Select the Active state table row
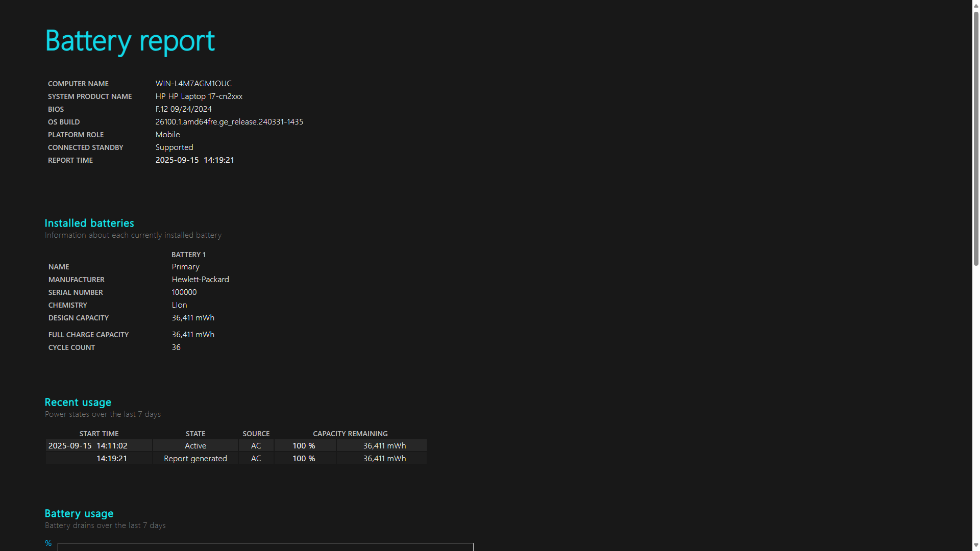 [x=236, y=445]
